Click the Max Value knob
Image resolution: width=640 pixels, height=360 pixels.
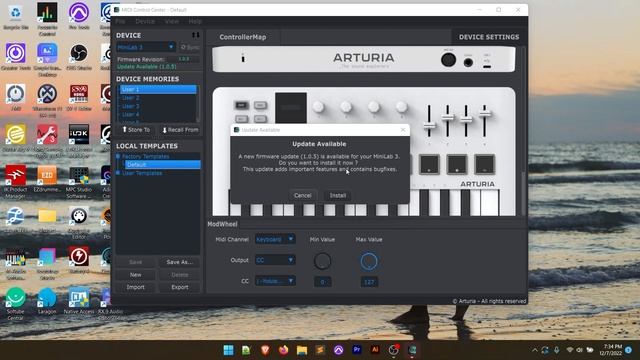coord(369,261)
